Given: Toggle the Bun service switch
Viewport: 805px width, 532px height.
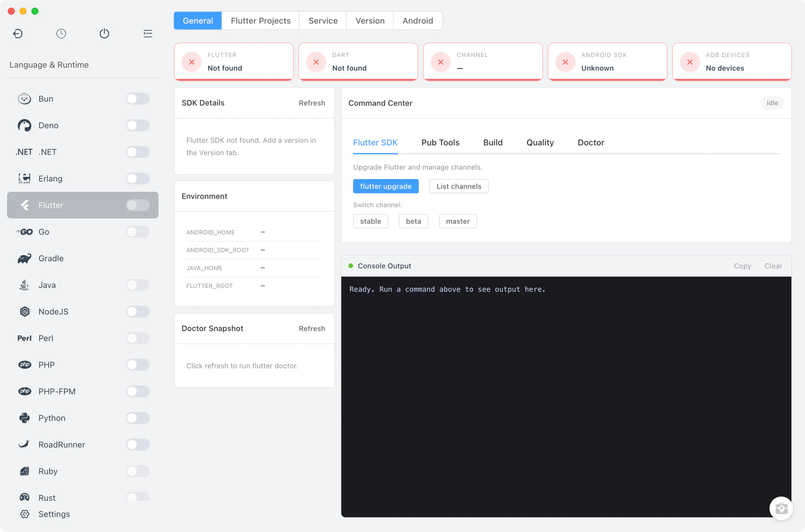Looking at the screenshot, I should [x=138, y=99].
